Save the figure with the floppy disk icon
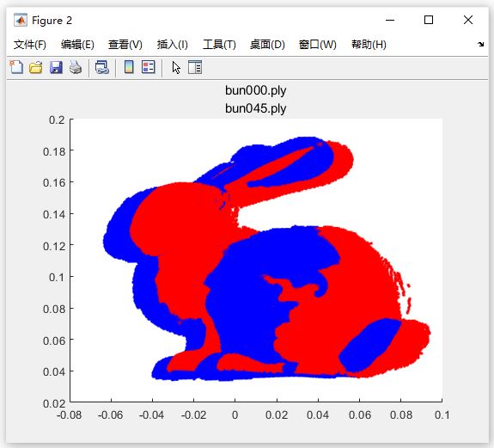Viewport: 494px width, 448px height. (56, 67)
